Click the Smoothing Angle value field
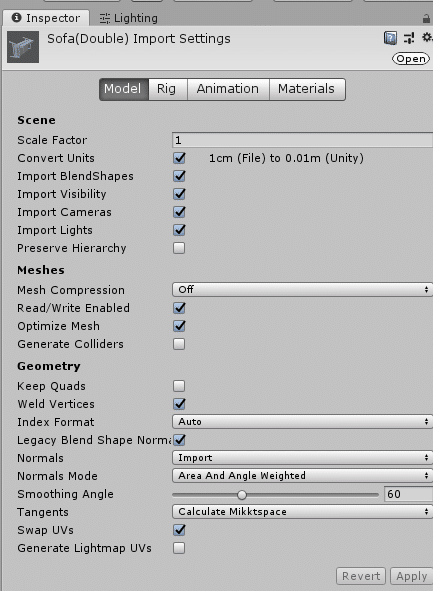433x591 pixels. (408, 494)
